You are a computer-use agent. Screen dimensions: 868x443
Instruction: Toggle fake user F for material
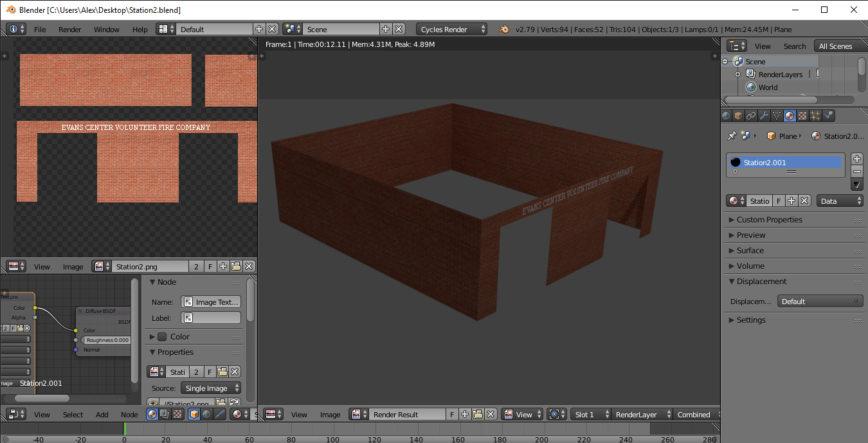tap(779, 201)
